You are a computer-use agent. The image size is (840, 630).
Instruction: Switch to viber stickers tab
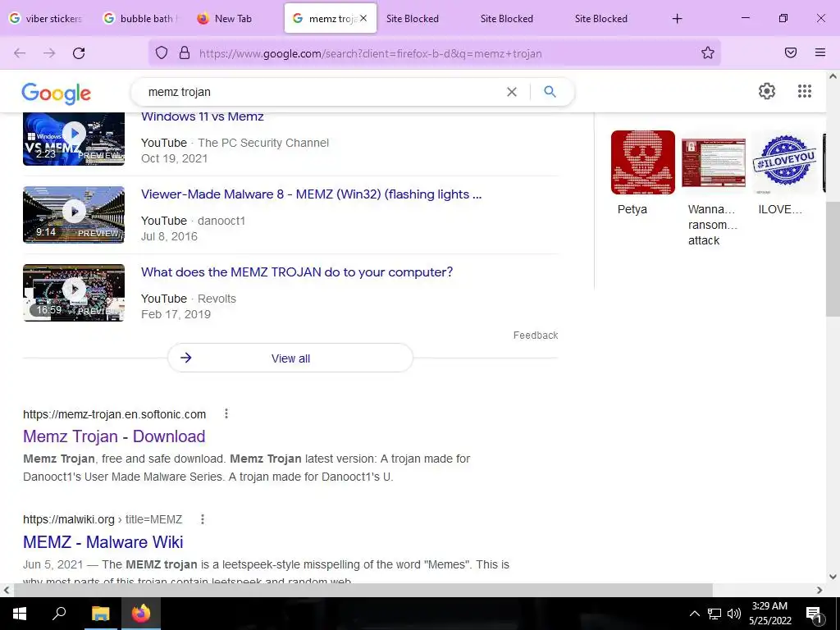47,18
